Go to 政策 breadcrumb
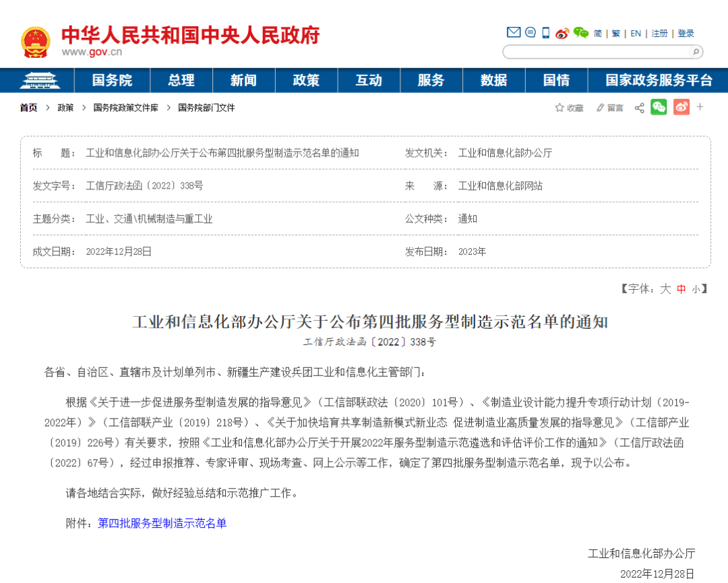The width and height of the screenshot is (728, 583). coord(65,108)
